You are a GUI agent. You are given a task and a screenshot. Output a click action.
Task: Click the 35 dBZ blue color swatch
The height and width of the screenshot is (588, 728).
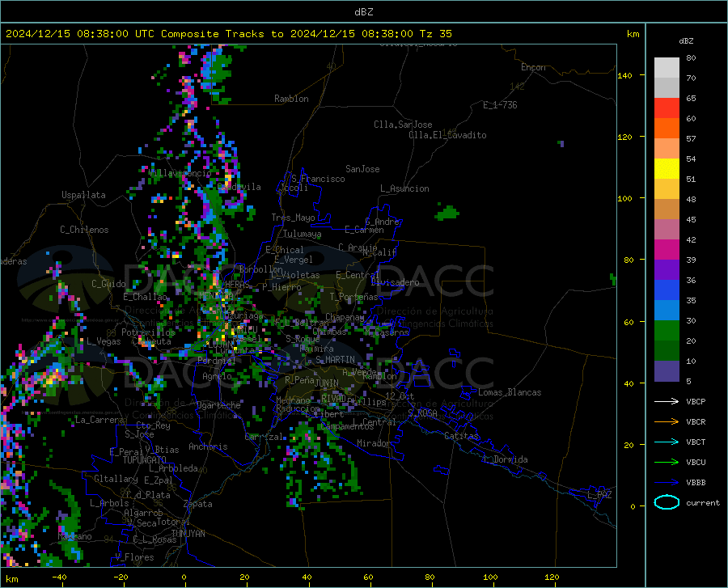[x=667, y=290]
